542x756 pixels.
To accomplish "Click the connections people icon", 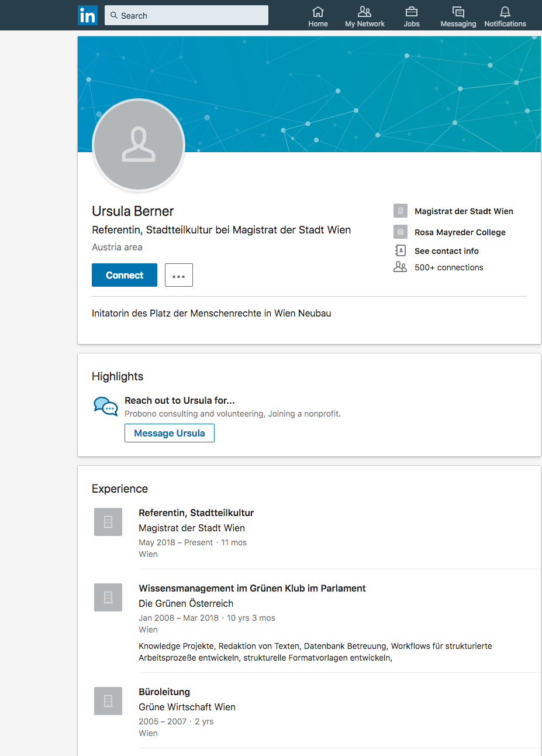I will [401, 267].
